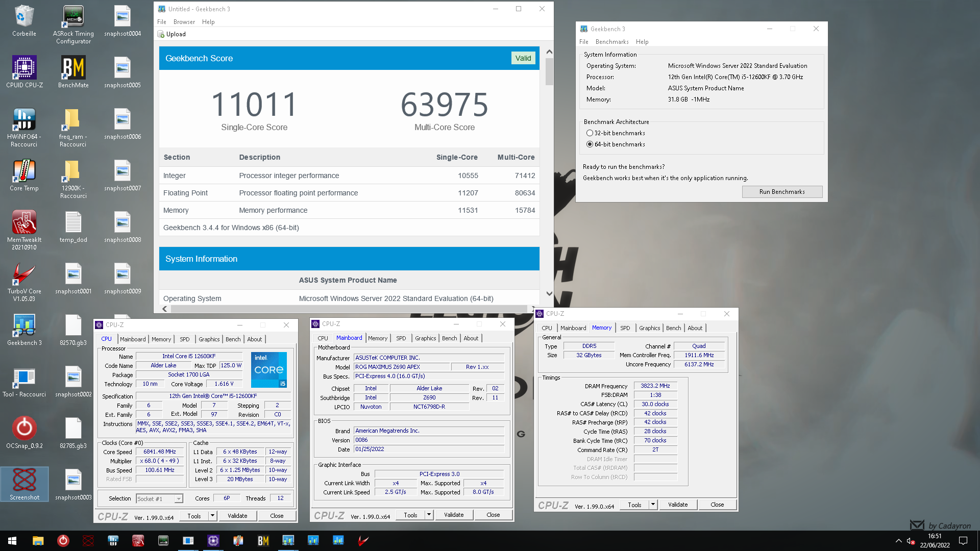
Task: Open temp_dod text file
Action: tap(73, 227)
